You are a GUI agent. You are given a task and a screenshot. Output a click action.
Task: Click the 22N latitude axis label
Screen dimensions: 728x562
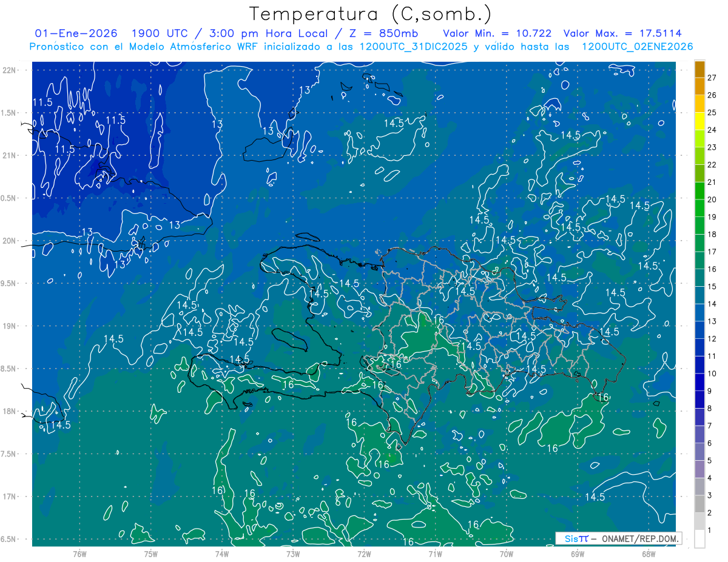(9, 70)
